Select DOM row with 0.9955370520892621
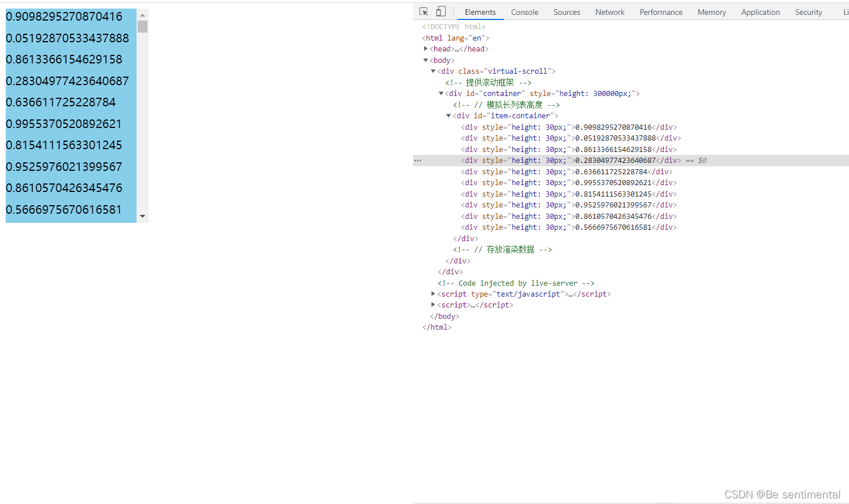This screenshot has height=504, width=849. (568, 182)
